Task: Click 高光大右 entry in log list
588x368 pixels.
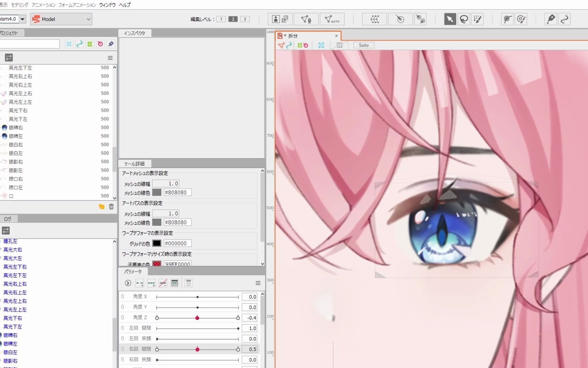Action: point(13,250)
